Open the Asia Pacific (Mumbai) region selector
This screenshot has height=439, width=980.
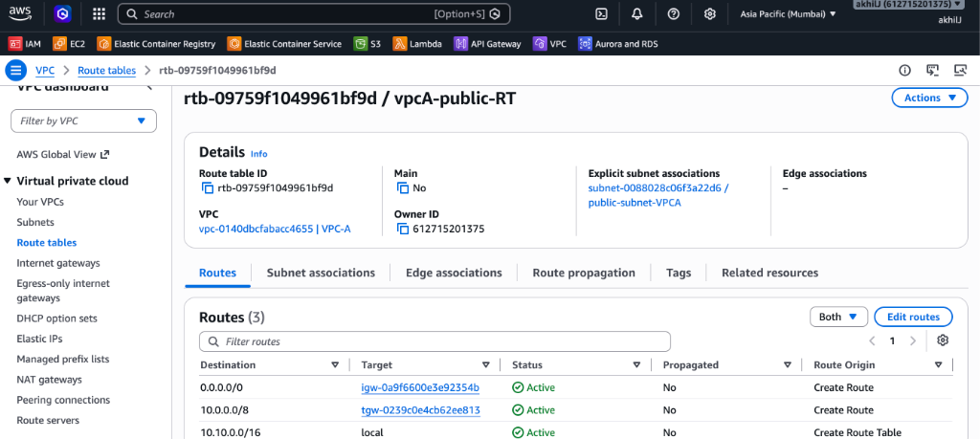tap(789, 13)
